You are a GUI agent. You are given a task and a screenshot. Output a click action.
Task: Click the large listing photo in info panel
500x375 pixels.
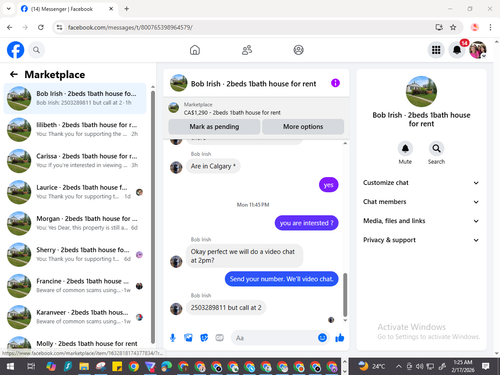pos(421,91)
